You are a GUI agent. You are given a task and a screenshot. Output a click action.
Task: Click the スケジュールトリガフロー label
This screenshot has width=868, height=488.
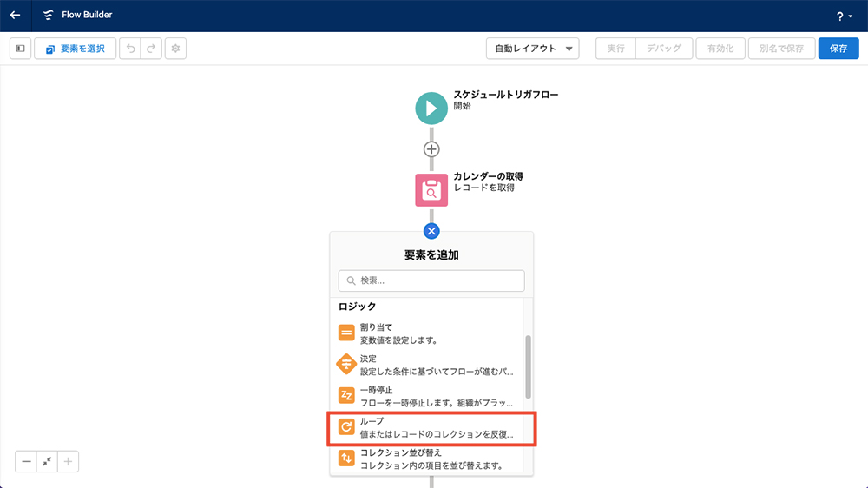click(506, 95)
